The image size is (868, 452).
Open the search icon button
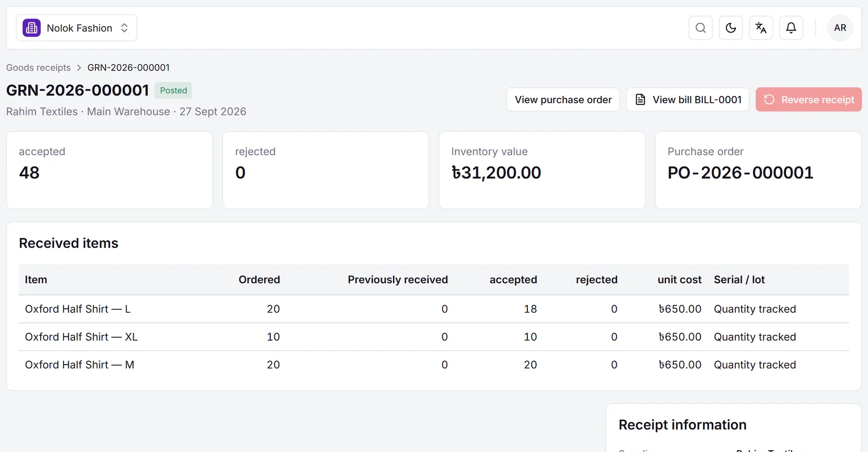coord(700,28)
